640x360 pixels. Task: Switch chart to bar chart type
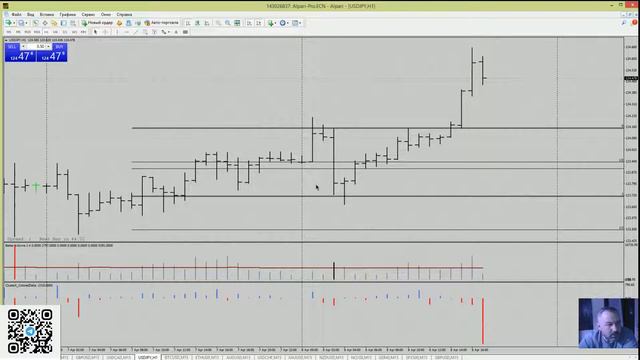point(188,23)
